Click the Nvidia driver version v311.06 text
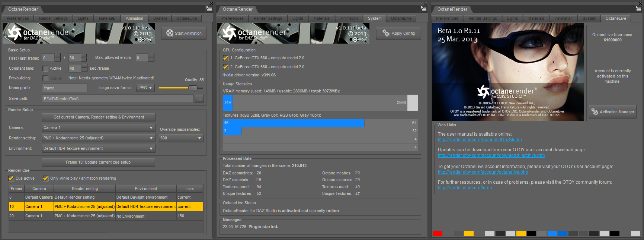The image size is (644, 240). click(249, 75)
